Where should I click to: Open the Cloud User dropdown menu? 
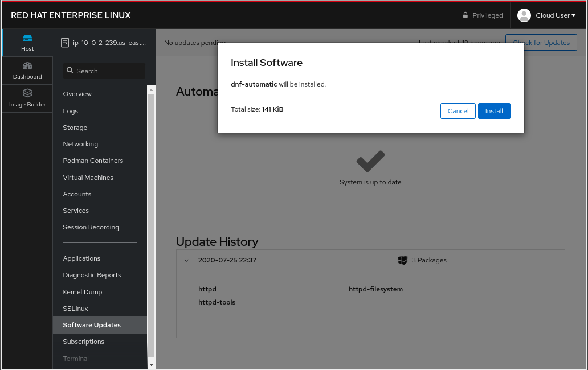tap(556, 15)
